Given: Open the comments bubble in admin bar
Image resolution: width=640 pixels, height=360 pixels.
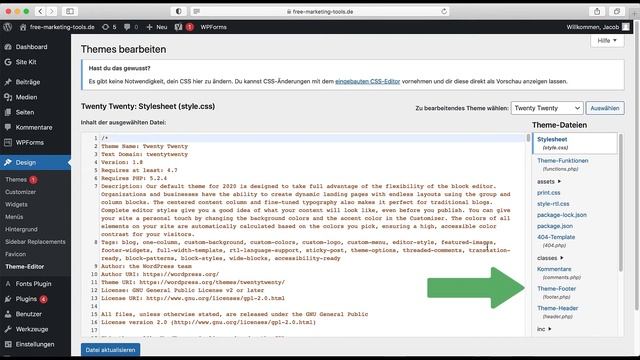Looking at the screenshot, I should click(131, 27).
